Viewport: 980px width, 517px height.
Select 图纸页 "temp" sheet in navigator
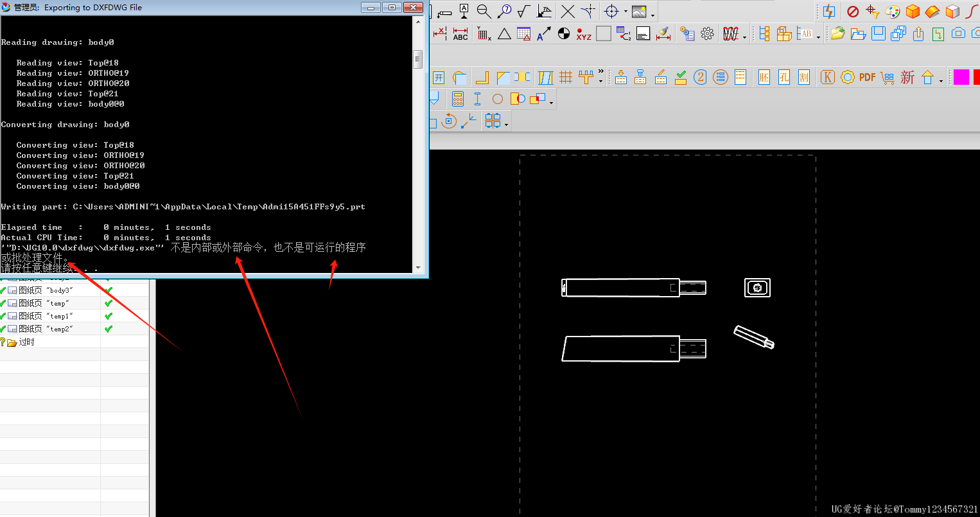tap(44, 303)
